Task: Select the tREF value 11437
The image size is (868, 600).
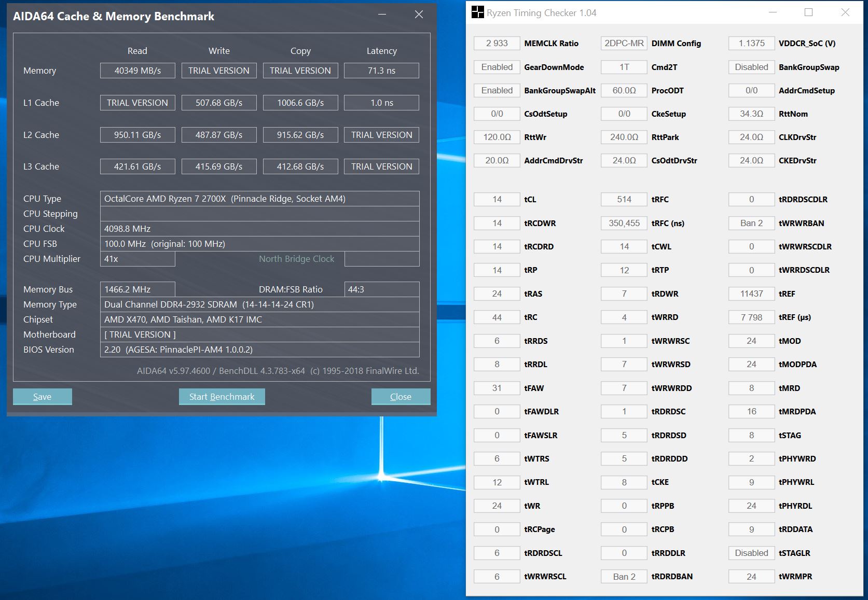Action: [x=752, y=294]
